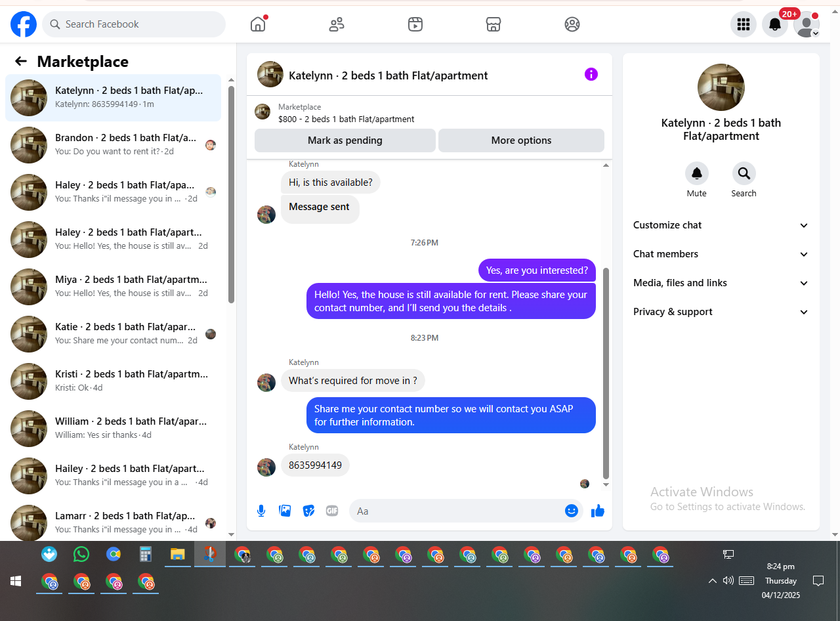Image resolution: width=840 pixels, height=621 pixels.
Task: Click the 8635994149 phone number message
Action: tap(316, 465)
